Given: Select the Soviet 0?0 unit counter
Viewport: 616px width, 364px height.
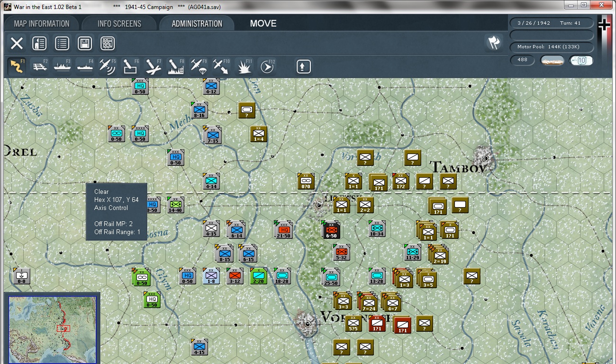Looking at the screenshot, I should (306, 181).
